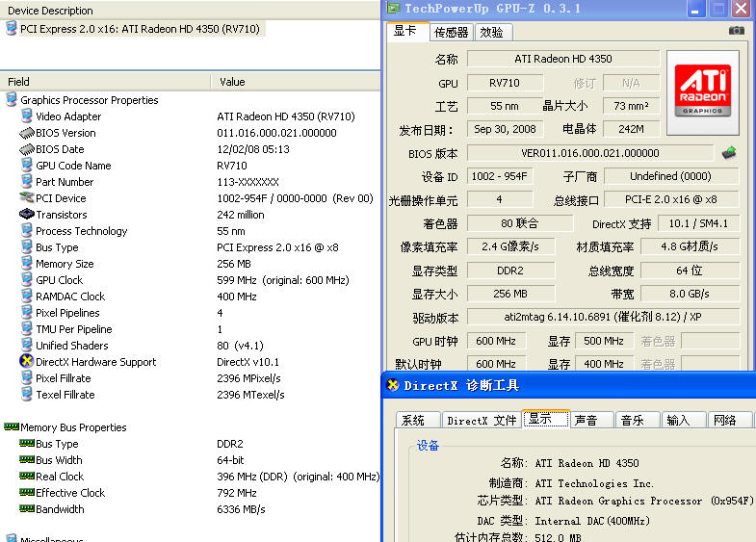Viewport: 756px width, 542px height.
Task: Click the Device Description PCI Express icon
Action: pos(12,29)
